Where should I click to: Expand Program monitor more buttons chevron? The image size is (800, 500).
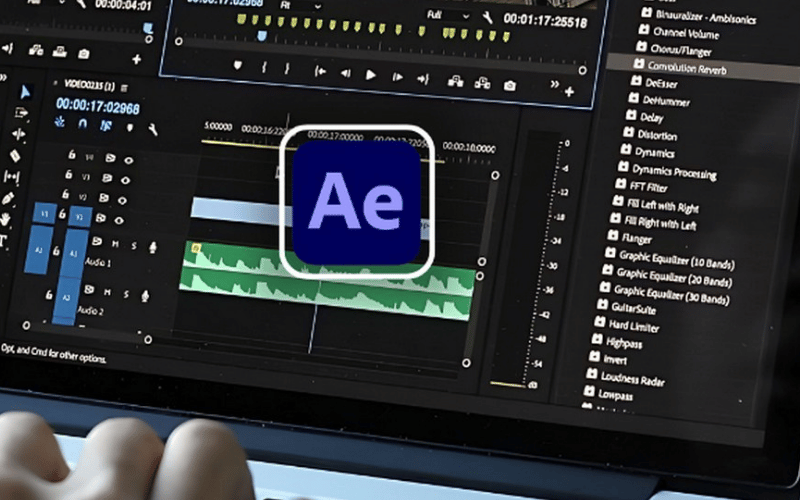(x=554, y=84)
